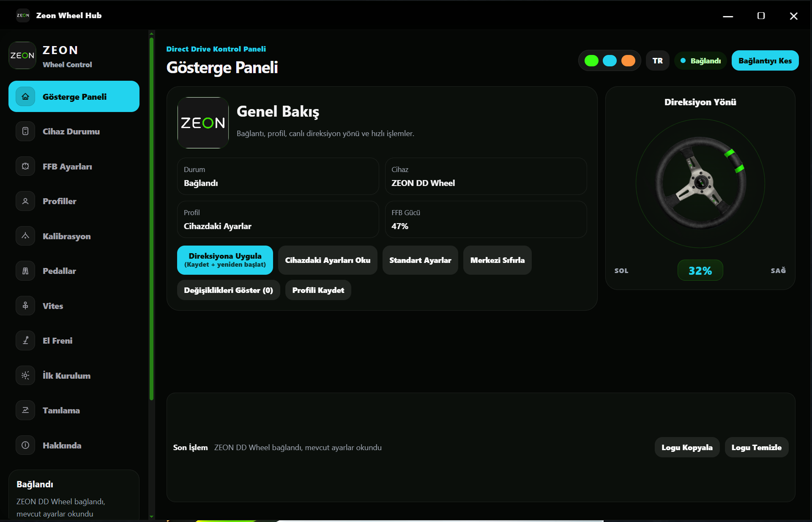Open the Profiller page

click(x=74, y=201)
